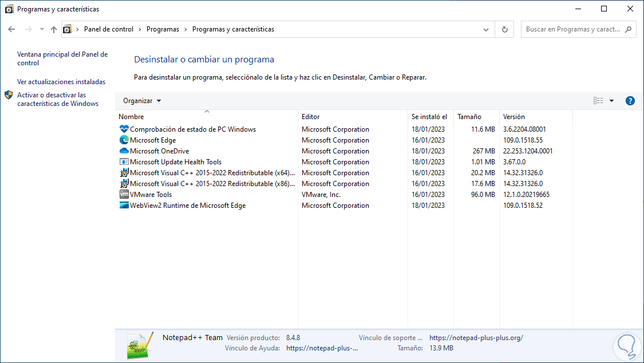Change view with the view icon

click(x=598, y=101)
